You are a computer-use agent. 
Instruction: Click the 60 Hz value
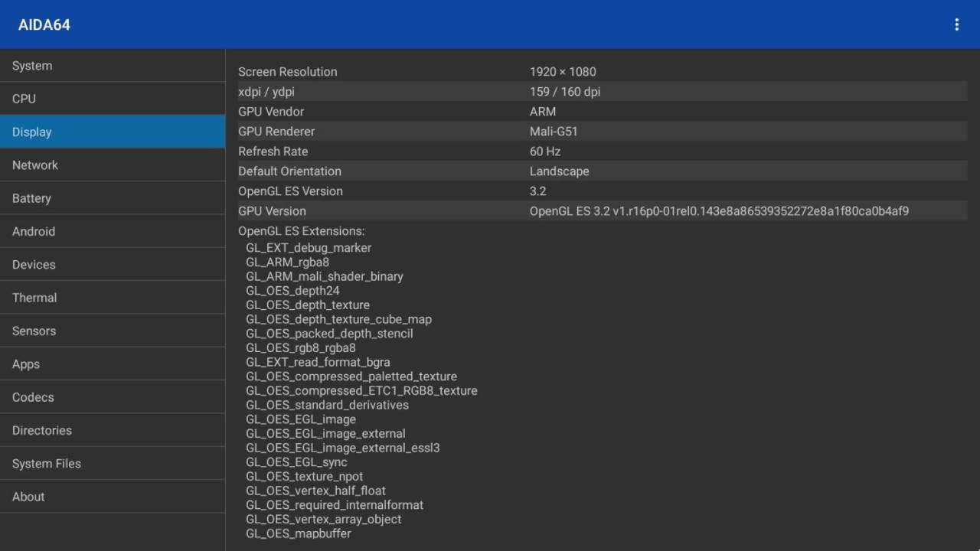click(545, 152)
